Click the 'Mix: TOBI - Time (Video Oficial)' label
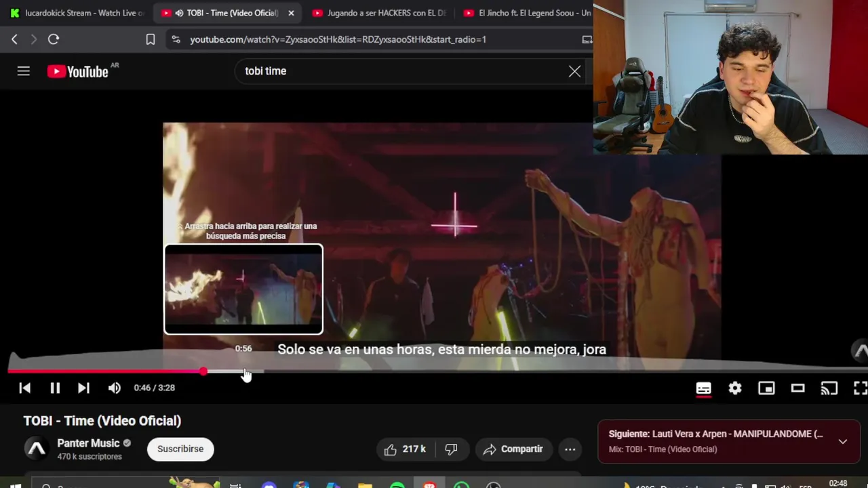868x488 pixels. (663, 449)
